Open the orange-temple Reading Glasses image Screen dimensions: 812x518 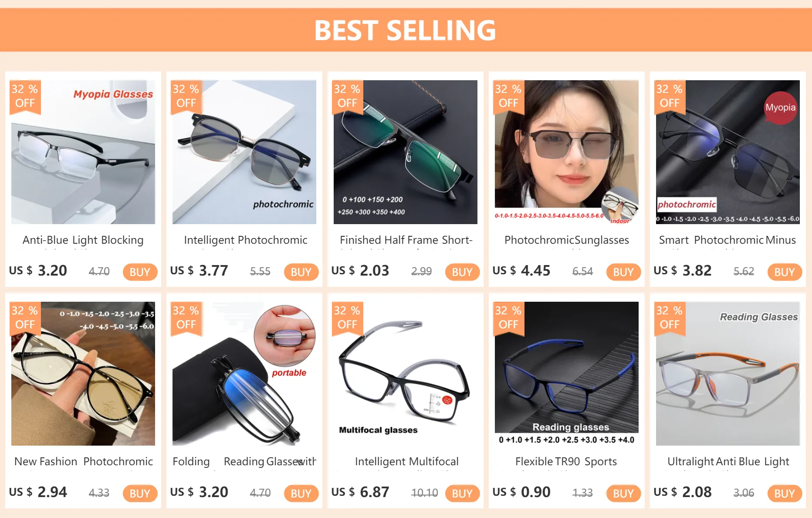pos(728,373)
